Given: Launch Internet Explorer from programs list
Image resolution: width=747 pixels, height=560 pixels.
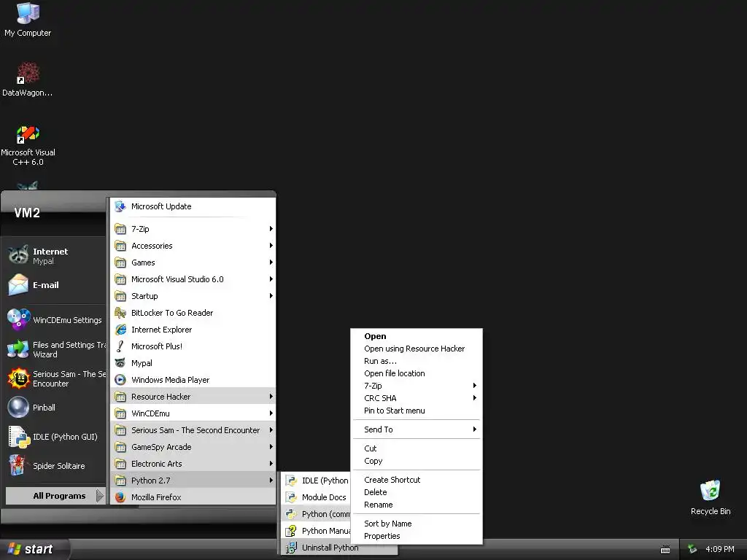Looking at the screenshot, I should tap(193, 330).
